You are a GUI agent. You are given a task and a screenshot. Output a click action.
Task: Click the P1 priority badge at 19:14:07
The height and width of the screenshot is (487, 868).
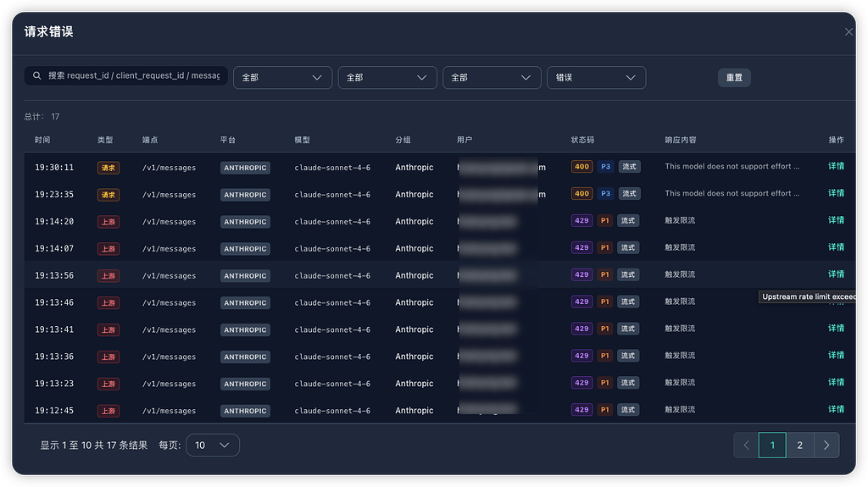pos(605,248)
